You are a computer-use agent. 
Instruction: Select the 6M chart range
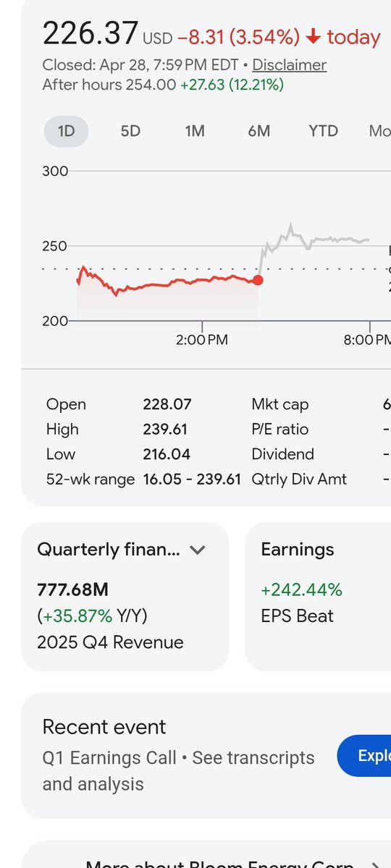(258, 131)
